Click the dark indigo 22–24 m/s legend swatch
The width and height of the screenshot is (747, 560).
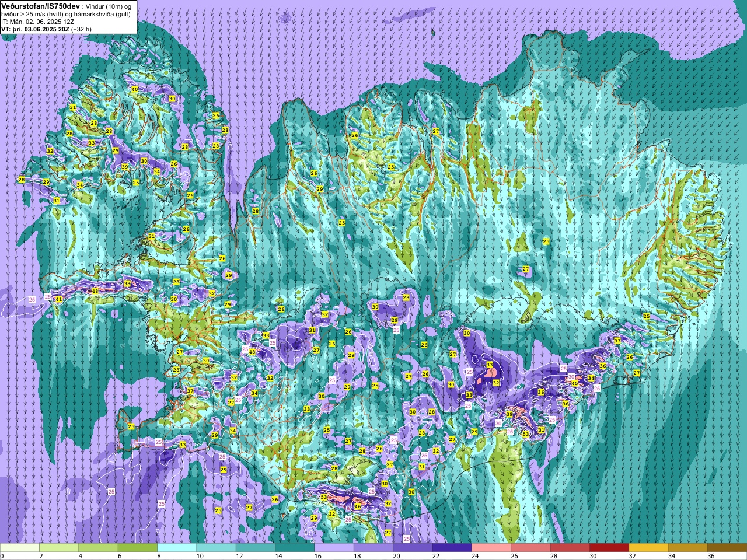pos(452,548)
